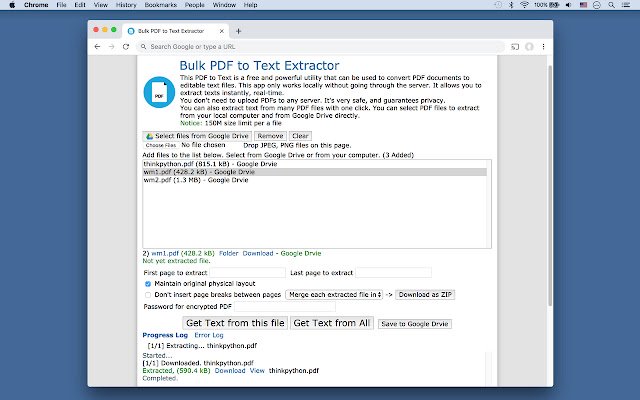Switch to Error Log tab
Image resolution: width=640 pixels, height=400 pixels.
pos(209,335)
